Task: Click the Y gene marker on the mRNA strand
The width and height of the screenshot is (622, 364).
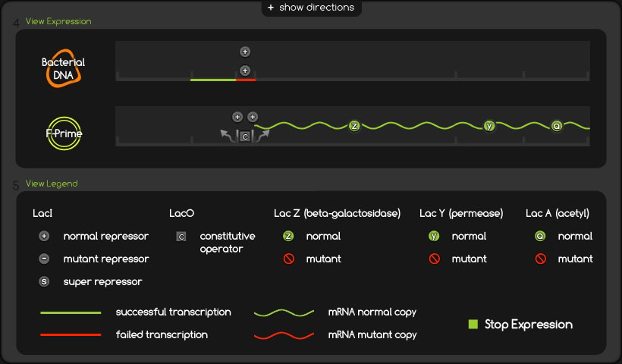Action: coord(489,126)
